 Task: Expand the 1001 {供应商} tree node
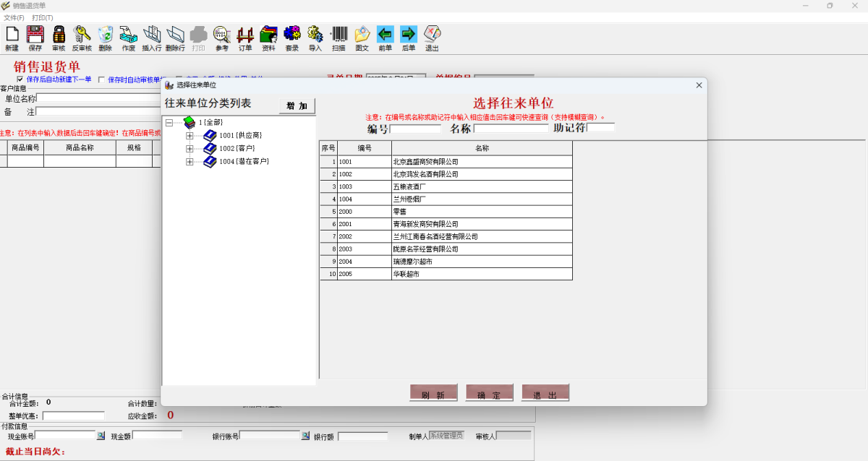(x=190, y=134)
